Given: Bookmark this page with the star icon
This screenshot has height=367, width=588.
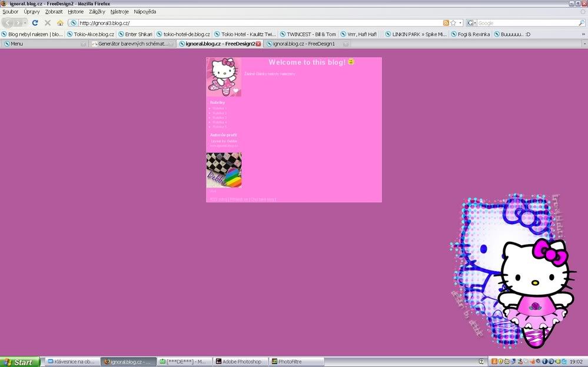Looking at the screenshot, I should [x=453, y=23].
